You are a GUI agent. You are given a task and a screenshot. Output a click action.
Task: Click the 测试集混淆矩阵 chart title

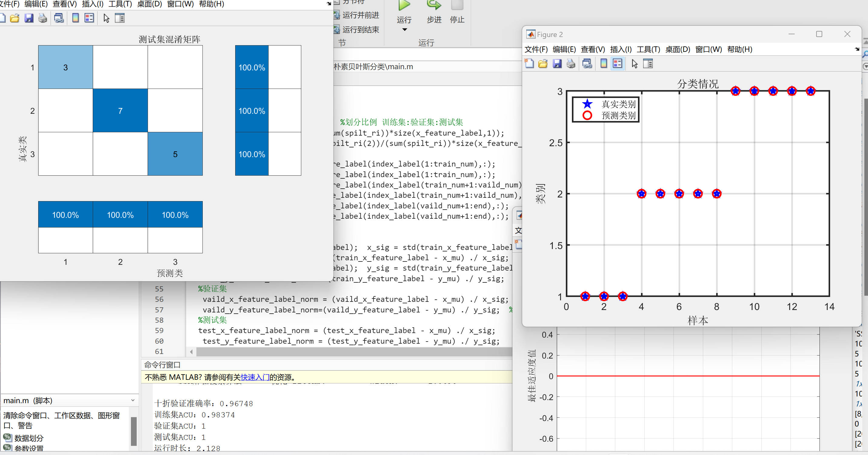(x=169, y=39)
